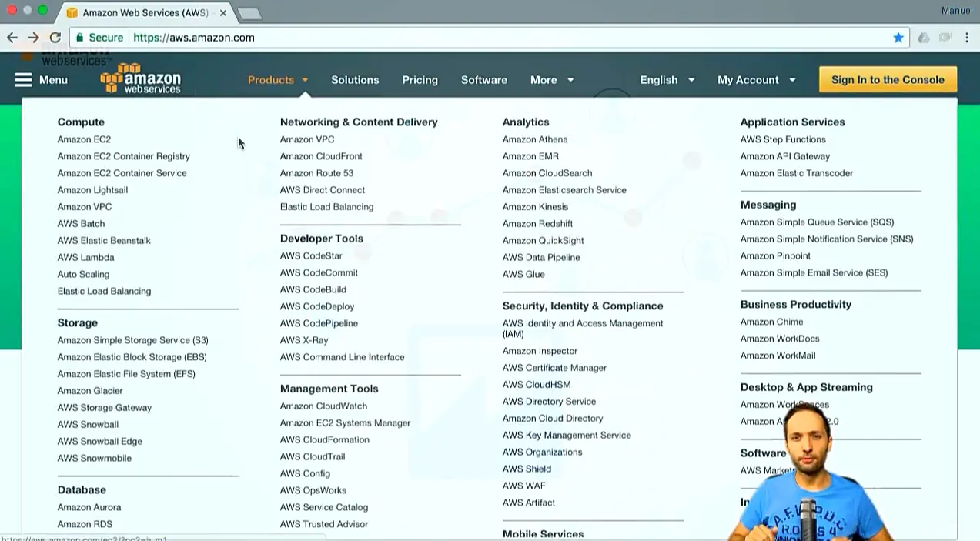Screen dimensions: 980x541
Task: Visit AWS Key Management Service
Action: click(x=567, y=436)
